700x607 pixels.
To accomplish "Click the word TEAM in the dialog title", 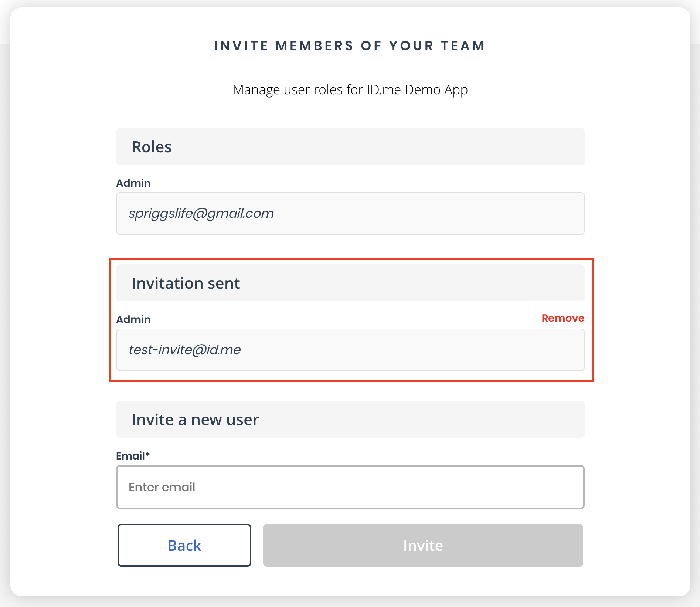I will 463,46.
